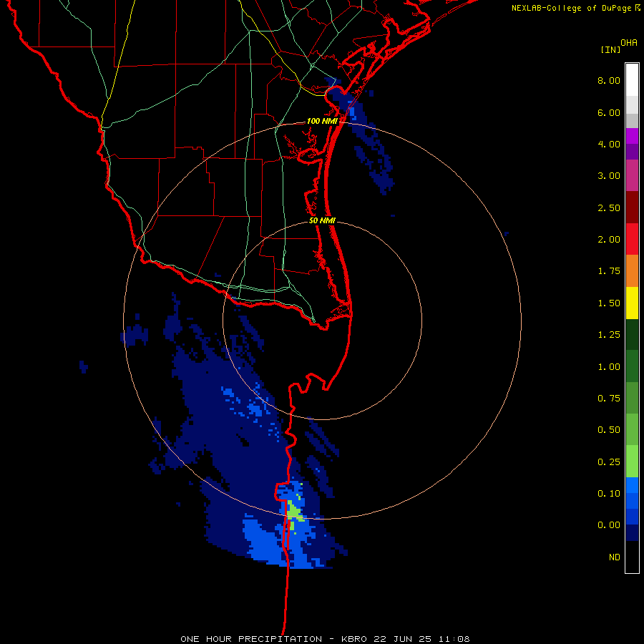The height and width of the screenshot is (644, 644).
Task: Click the yellow 1.50 color swatch
Action: [632, 303]
